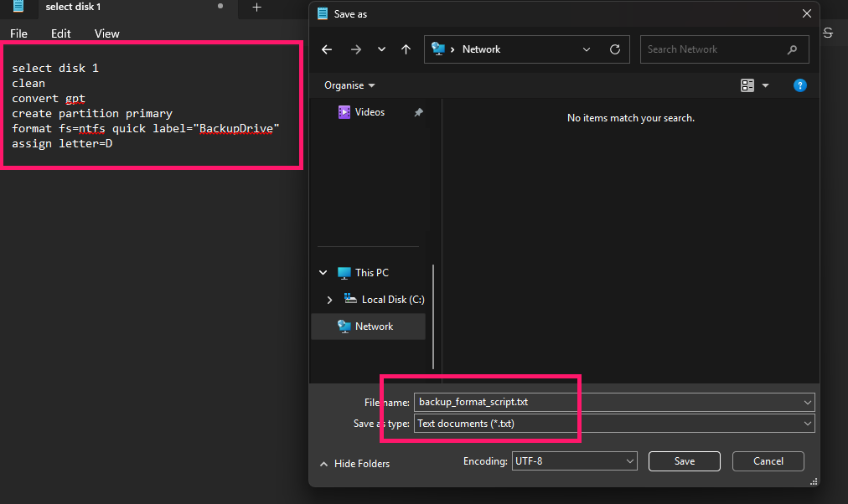
Task: Select Videos in quick access
Action: pyautogui.click(x=370, y=112)
